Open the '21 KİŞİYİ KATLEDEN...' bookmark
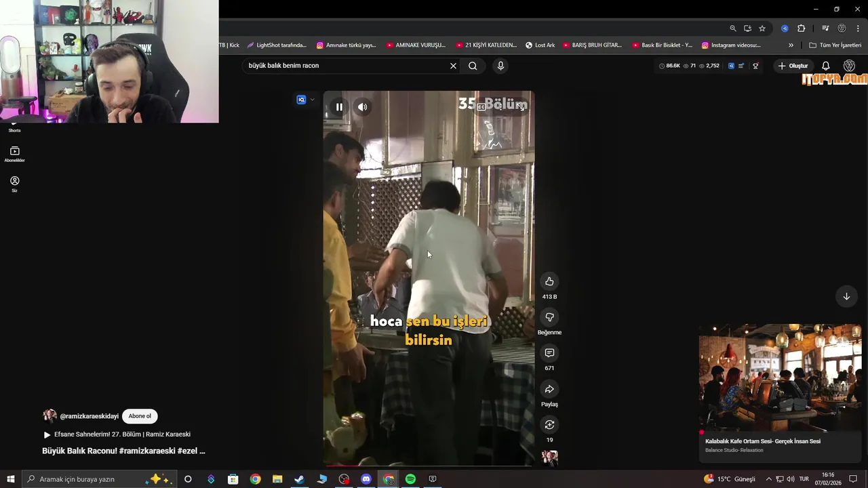The width and height of the screenshot is (868, 488). click(486, 45)
